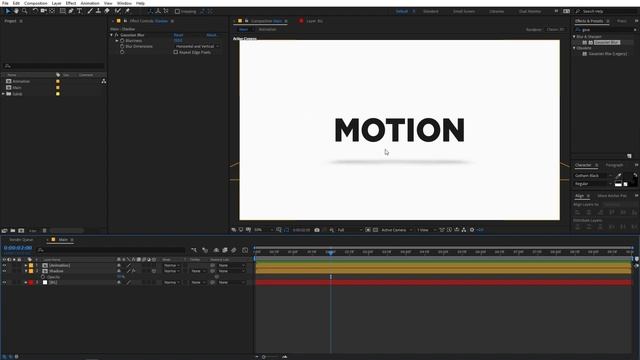Toggle the Gaussian Blur fx switch

[116, 35]
